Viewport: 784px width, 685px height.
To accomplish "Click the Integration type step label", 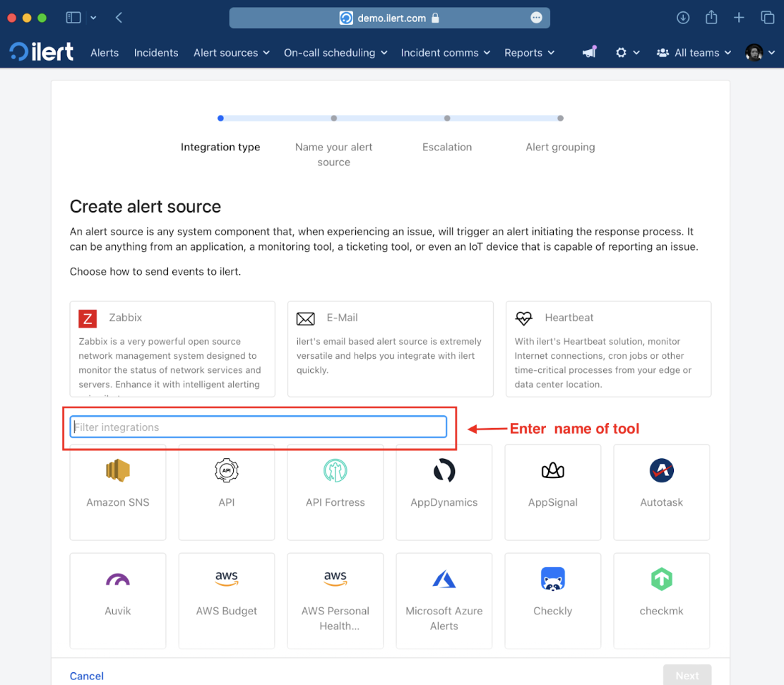I will [x=220, y=147].
